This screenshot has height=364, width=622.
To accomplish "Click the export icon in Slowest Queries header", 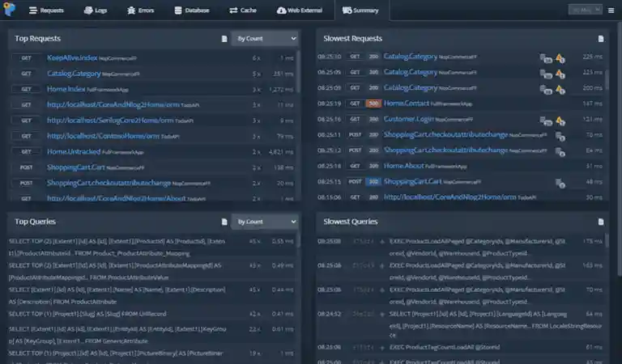I will [601, 222].
